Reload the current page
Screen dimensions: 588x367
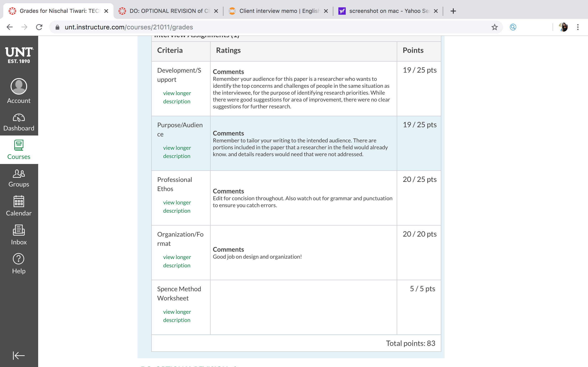pos(39,27)
